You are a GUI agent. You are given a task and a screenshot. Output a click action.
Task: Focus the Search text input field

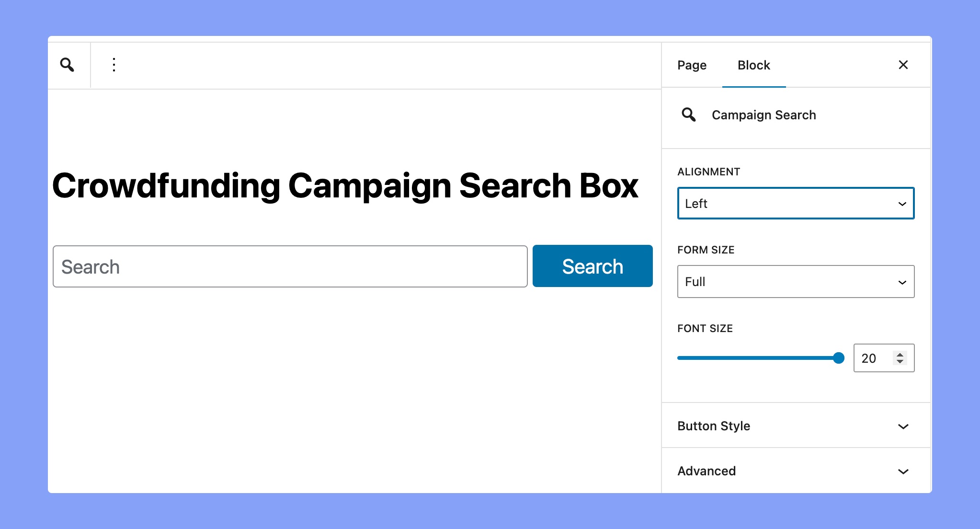[x=290, y=266]
